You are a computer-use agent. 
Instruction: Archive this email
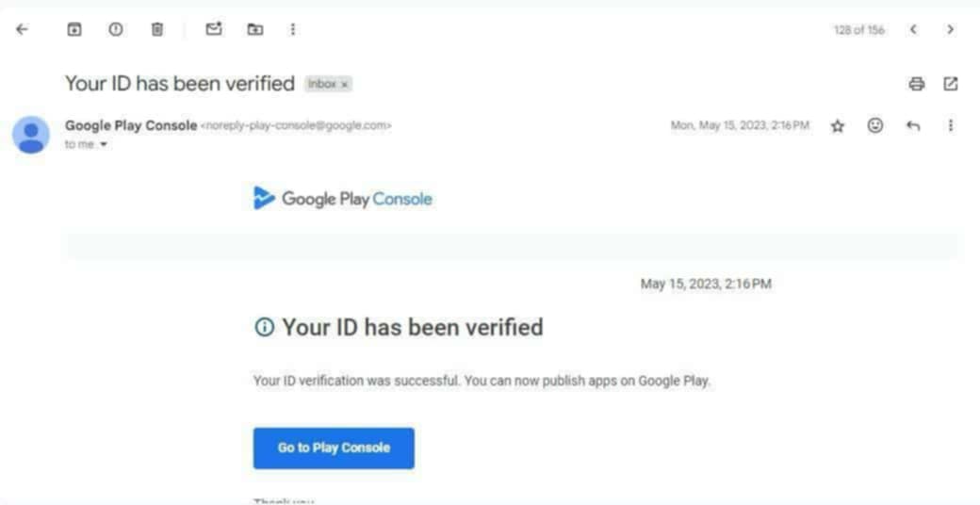click(74, 29)
